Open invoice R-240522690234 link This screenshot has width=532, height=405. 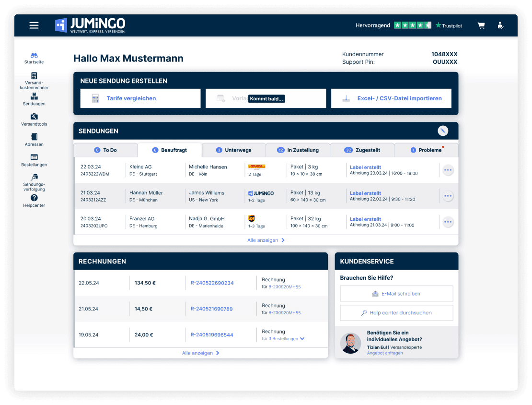pyautogui.click(x=212, y=283)
